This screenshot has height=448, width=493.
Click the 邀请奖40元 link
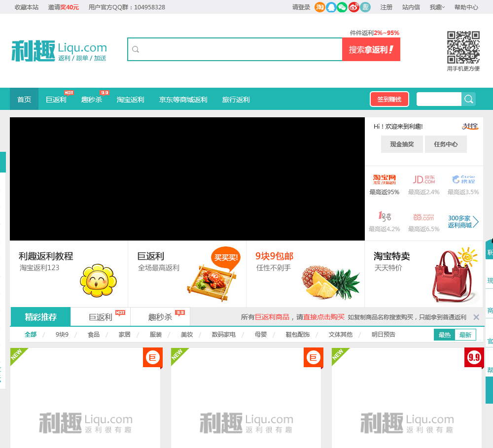[64, 7]
